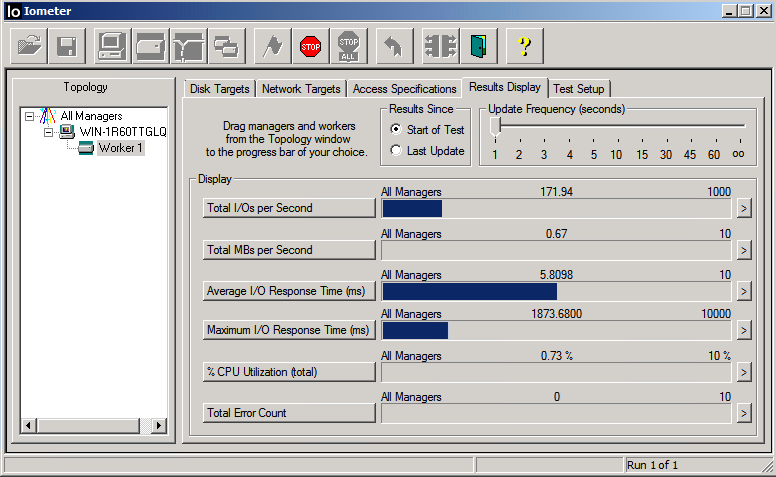This screenshot has width=776, height=477.
Task: Click the Total MBs per Second empty progress bar
Action: [x=556, y=251]
